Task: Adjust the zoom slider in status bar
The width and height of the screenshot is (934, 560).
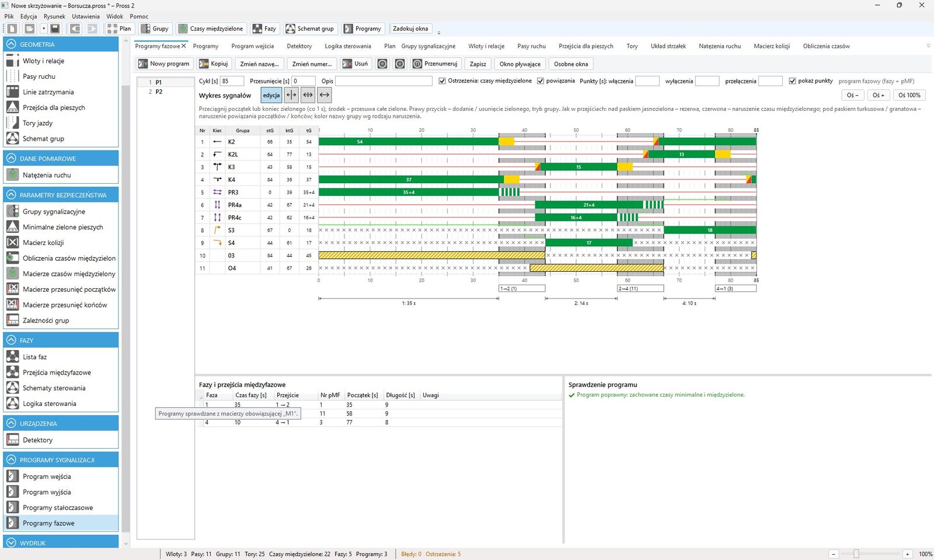Action: coord(856,554)
